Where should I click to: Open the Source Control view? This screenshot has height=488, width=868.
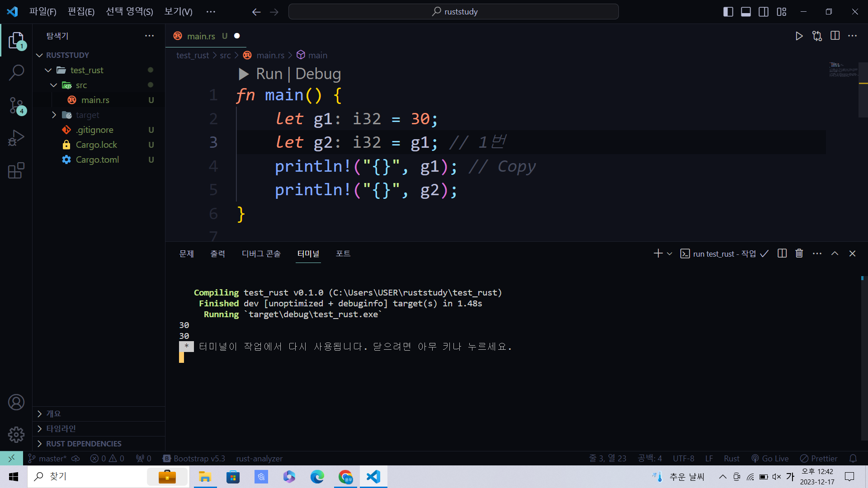coord(16,105)
